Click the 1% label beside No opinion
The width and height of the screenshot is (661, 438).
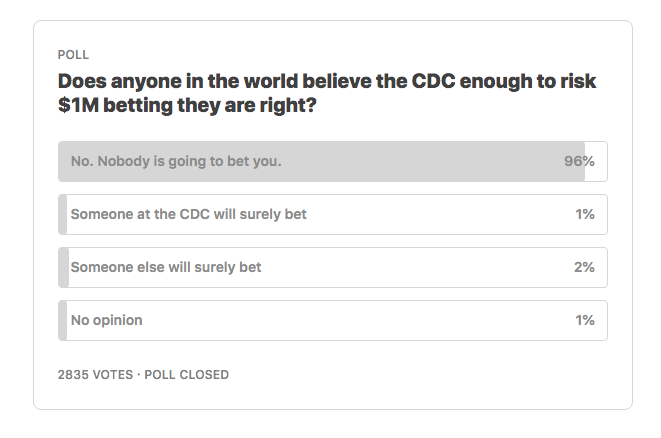click(x=585, y=320)
